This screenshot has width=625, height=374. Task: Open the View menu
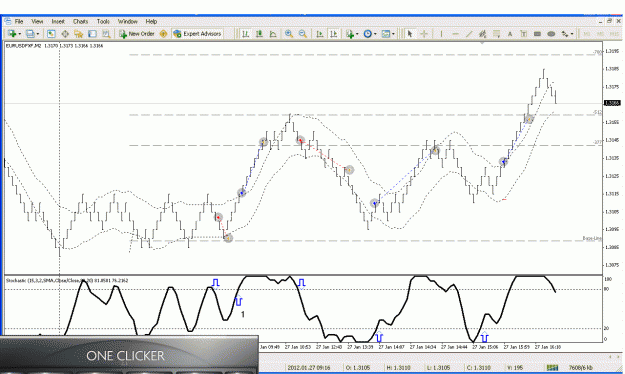(x=37, y=22)
